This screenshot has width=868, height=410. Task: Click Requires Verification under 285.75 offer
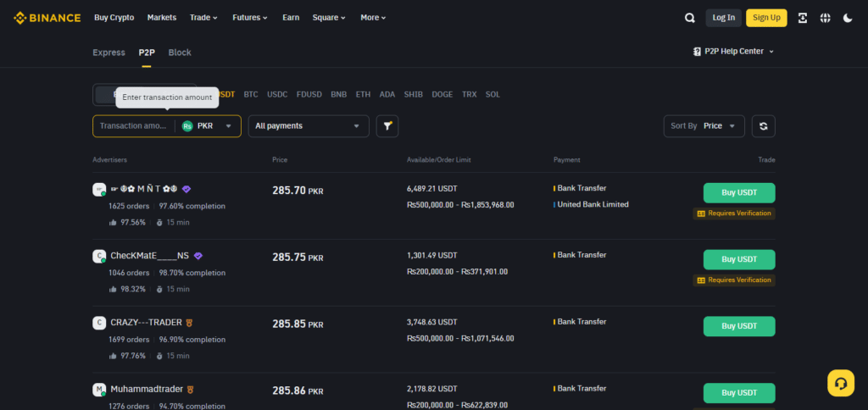tap(734, 280)
